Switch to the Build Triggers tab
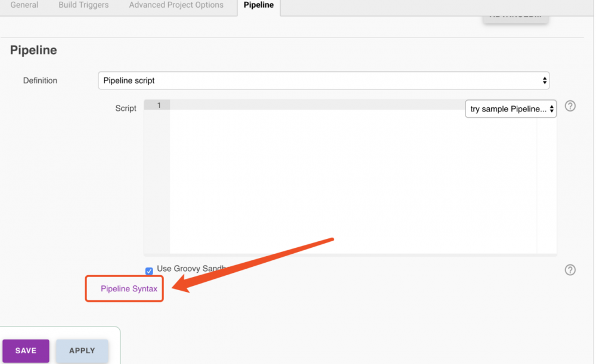The image size is (596, 364). click(x=83, y=5)
